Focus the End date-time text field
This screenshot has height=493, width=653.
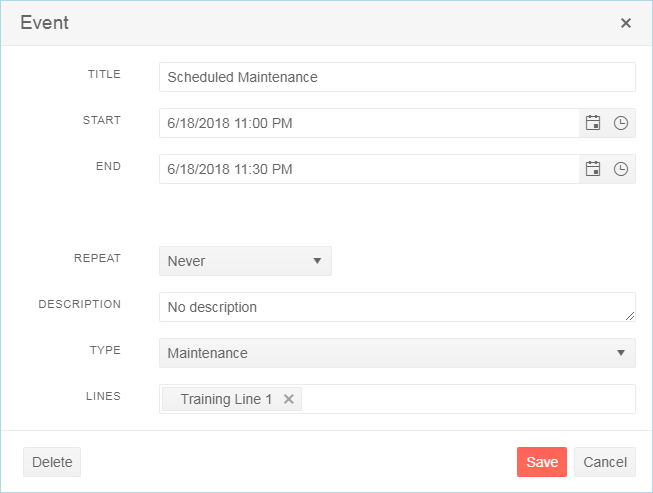pos(368,169)
